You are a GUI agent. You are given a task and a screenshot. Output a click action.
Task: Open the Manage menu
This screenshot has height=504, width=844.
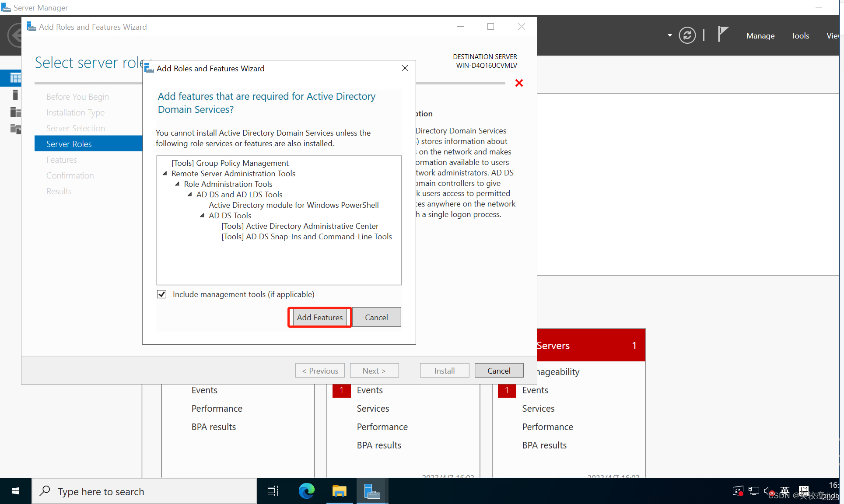[760, 35]
